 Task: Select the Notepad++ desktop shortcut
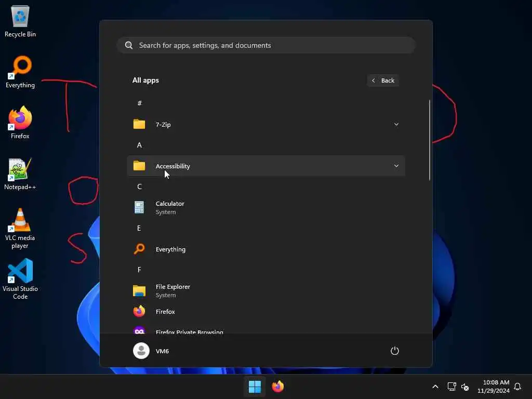[20, 174]
